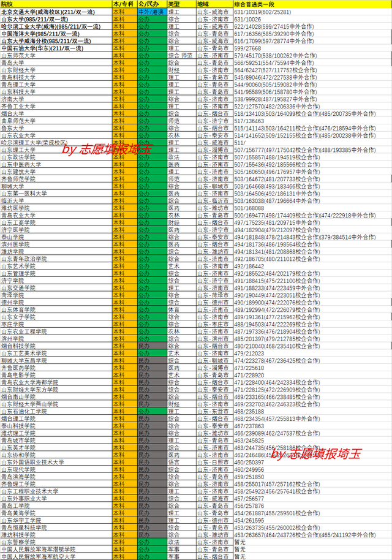The width and height of the screenshot is (392, 560).
Task: Click the 青岛电影学院 school cell
Action: click(56, 375)
